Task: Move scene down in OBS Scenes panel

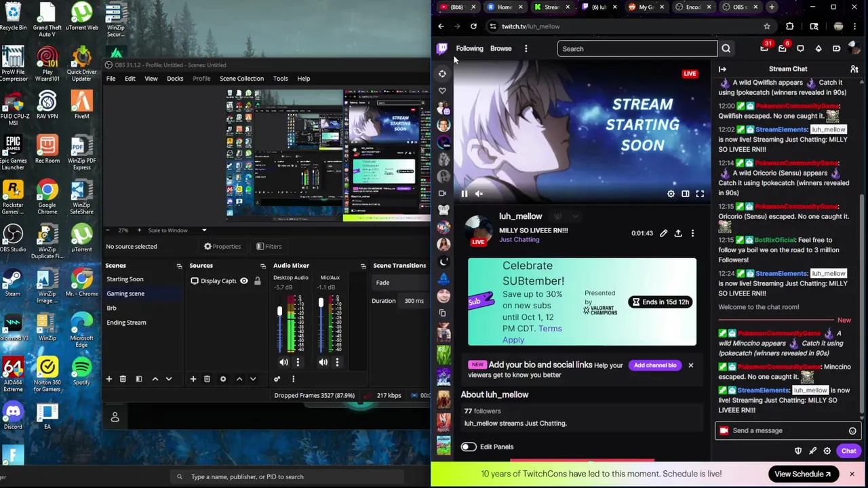Action: tap(169, 379)
